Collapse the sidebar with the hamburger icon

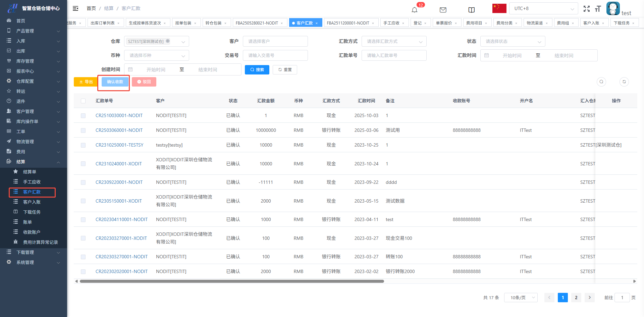pos(75,8)
